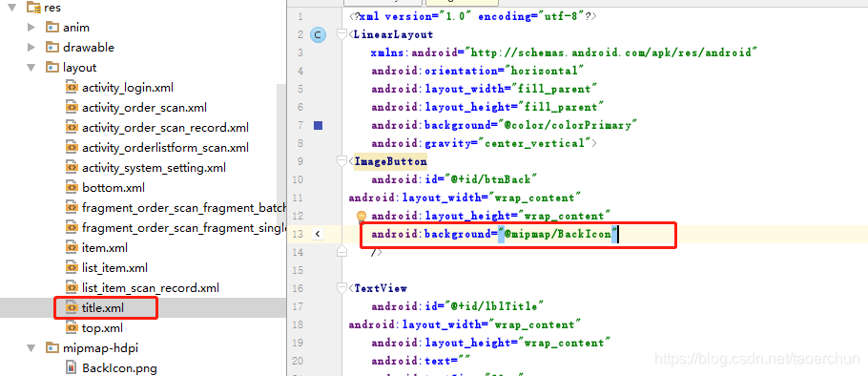The height and width of the screenshot is (376, 868).
Task: Fold the TextView tag at line 16
Action: [341, 288]
